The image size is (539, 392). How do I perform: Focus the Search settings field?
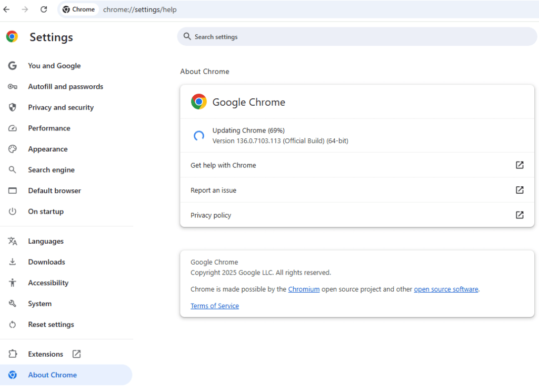click(357, 36)
